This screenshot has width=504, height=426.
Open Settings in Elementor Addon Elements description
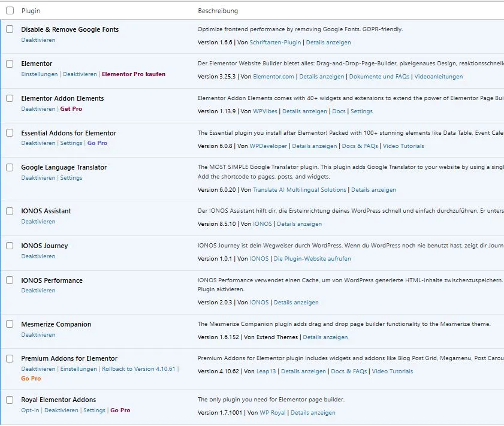click(x=361, y=111)
